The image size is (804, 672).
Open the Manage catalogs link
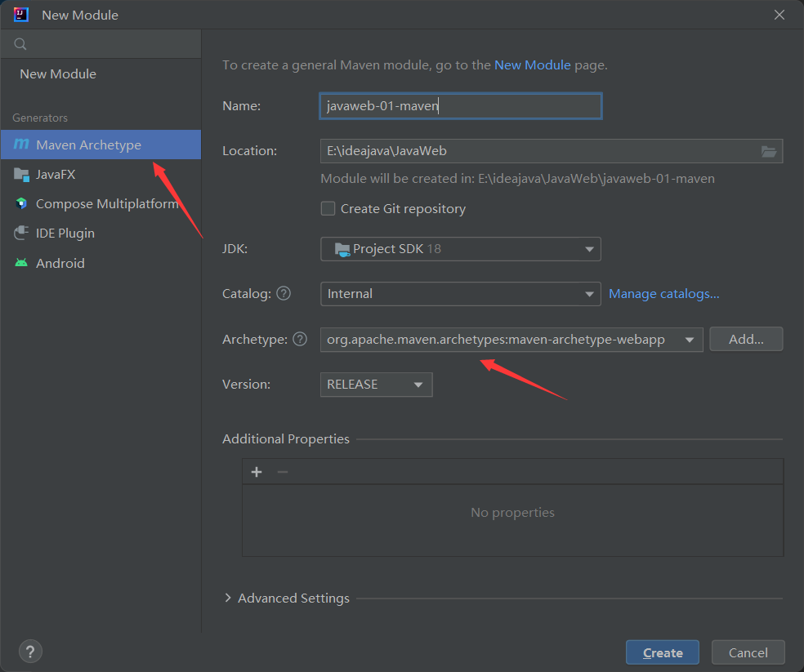(x=663, y=293)
